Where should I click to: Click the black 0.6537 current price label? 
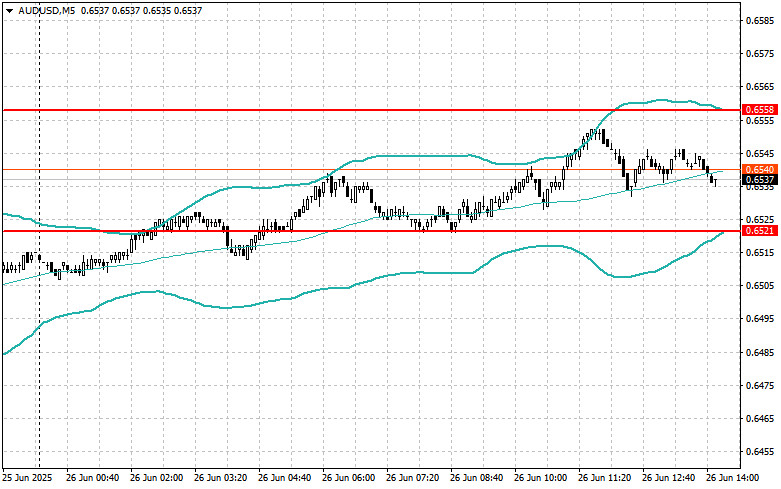(x=760, y=180)
